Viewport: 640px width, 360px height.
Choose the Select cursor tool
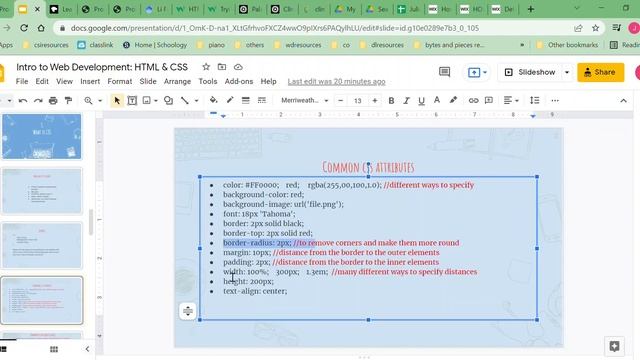[117, 100]
